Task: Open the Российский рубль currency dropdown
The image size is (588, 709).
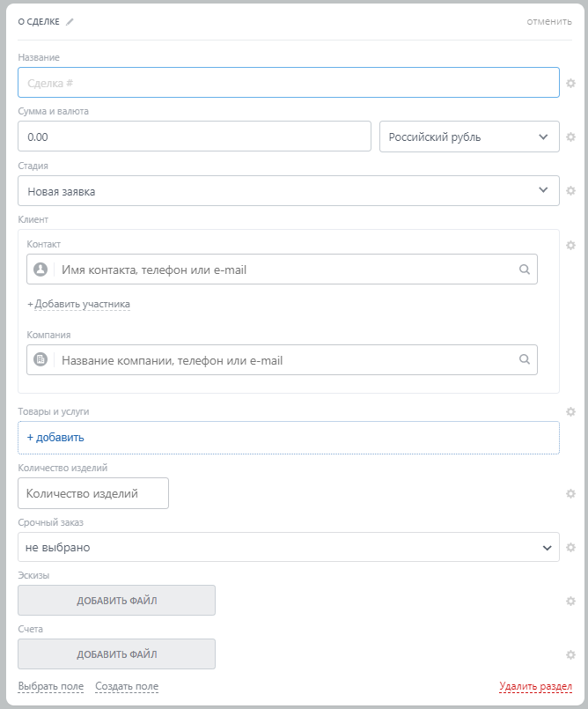Action: coord(469,137)
